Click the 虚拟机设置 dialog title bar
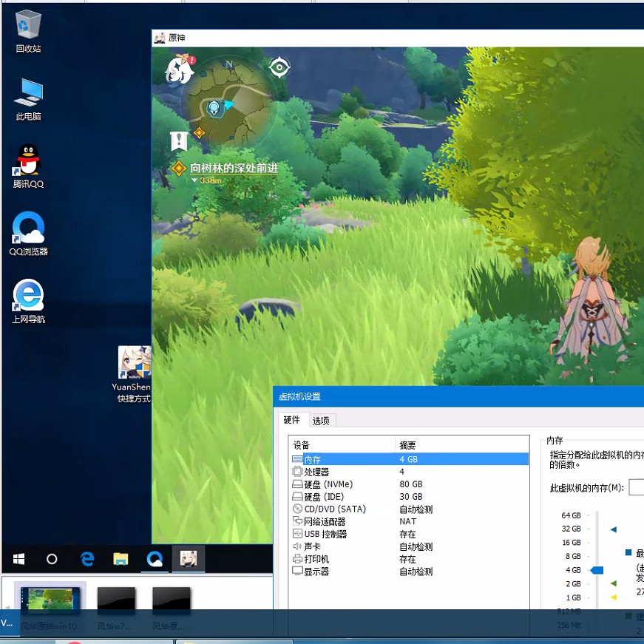The image size is (644, 644). coord(458,396)
